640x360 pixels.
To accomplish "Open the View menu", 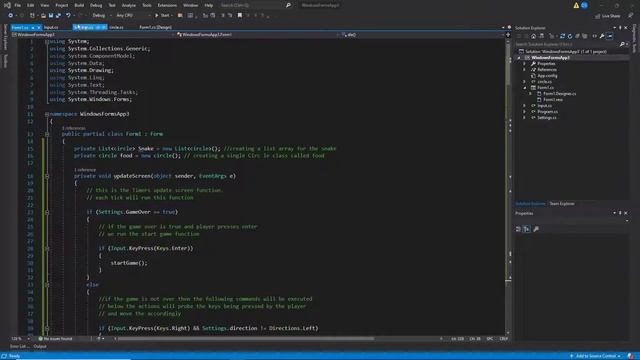I will [45, 5].
